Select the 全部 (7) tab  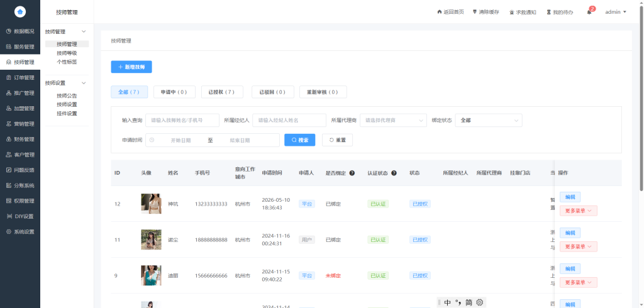(130, 92)
